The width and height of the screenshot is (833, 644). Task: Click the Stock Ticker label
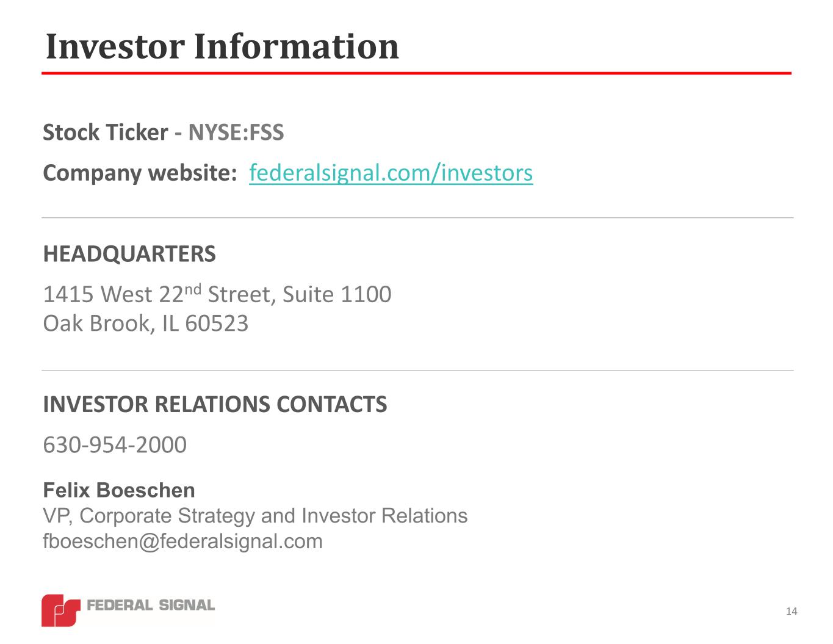[105, 132]
